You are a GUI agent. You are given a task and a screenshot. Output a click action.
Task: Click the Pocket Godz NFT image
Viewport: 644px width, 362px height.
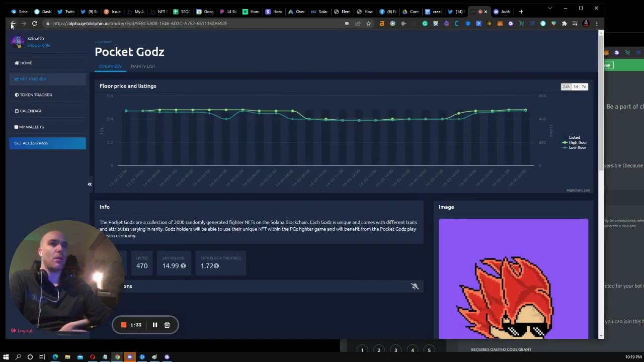[513, 279]
